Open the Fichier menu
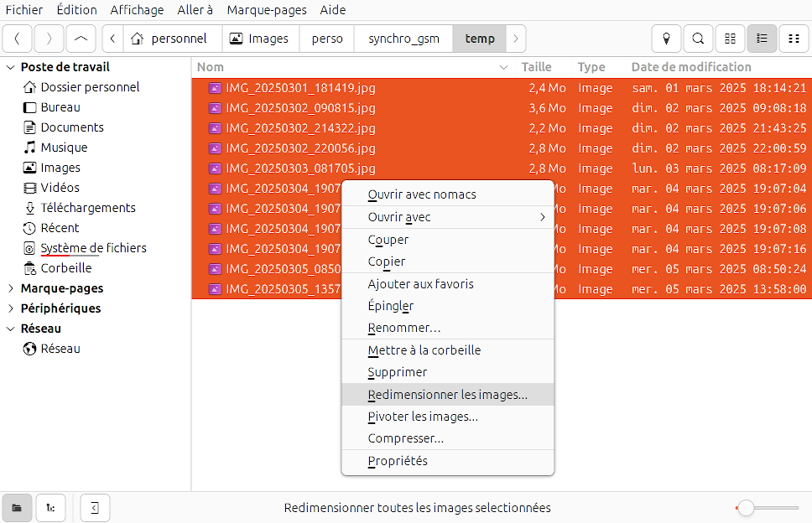Image resolution: width=812 pixels, height=523 pixels. click(x=24, y=10)
